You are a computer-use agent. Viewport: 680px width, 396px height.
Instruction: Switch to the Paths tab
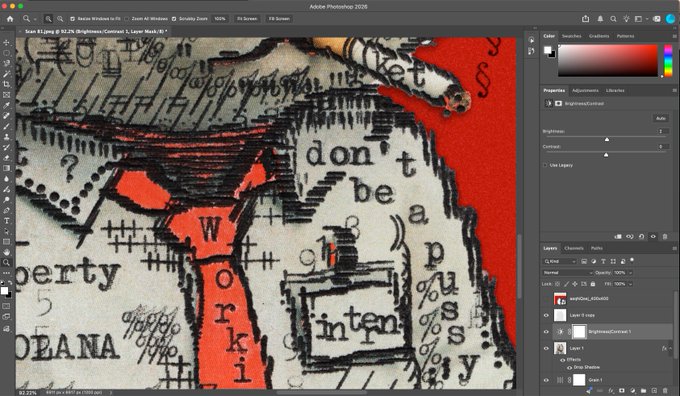(x=597, y=248)
